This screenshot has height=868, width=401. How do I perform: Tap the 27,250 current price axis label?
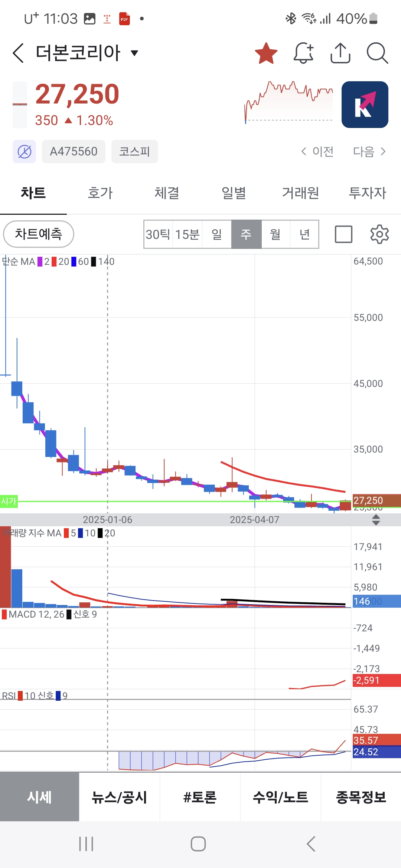[x=376, y=500]
